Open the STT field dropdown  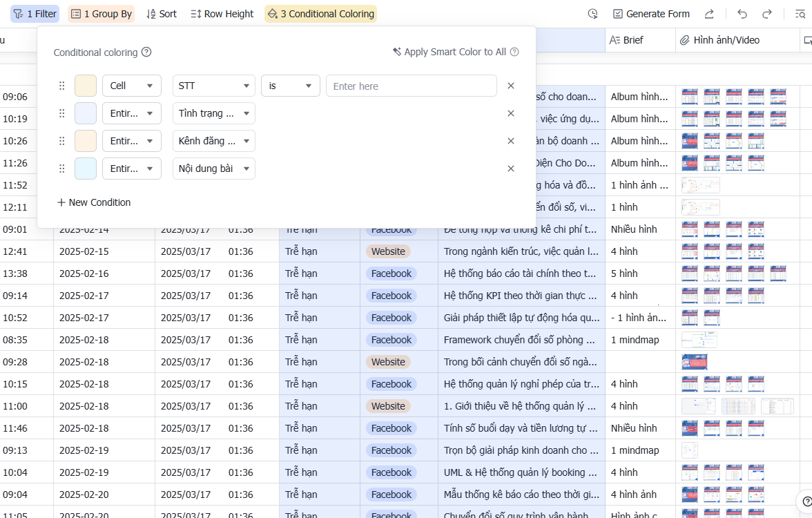coord(214,86)
